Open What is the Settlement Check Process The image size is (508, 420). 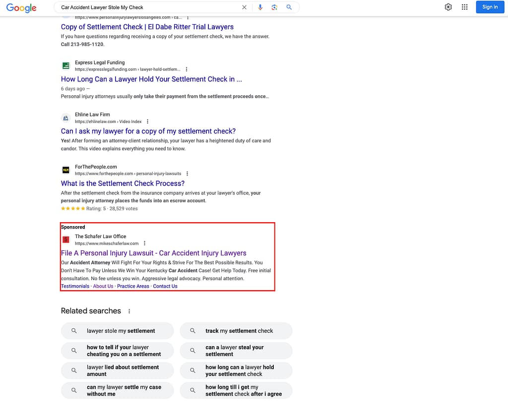coord(123,183)
